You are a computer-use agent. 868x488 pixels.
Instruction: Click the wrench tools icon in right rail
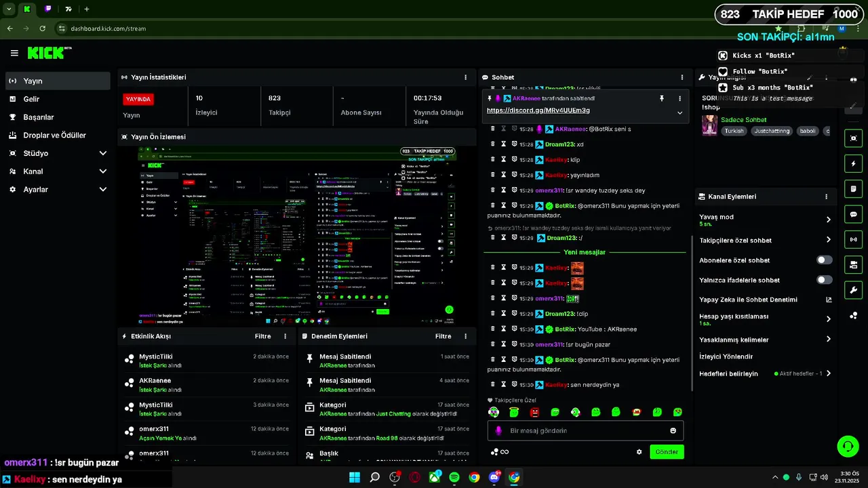click(x=853, y=290)
